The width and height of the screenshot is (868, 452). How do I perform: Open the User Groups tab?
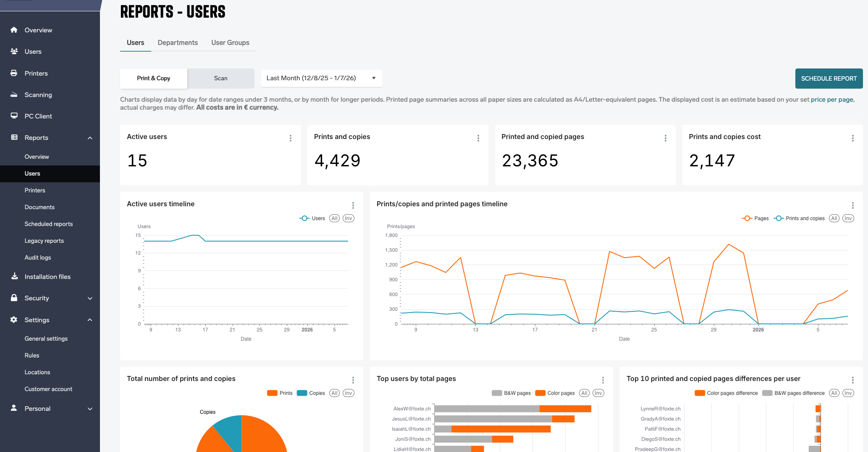[230, 43]
